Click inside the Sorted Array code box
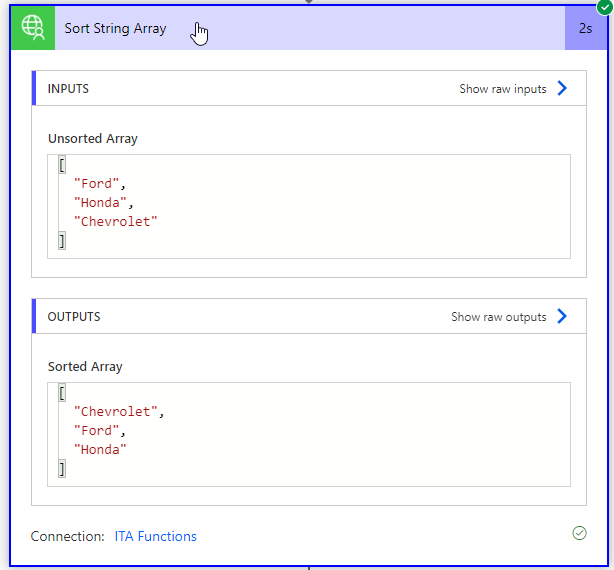Viewport: 614px width, 570px height. [309, 435]
